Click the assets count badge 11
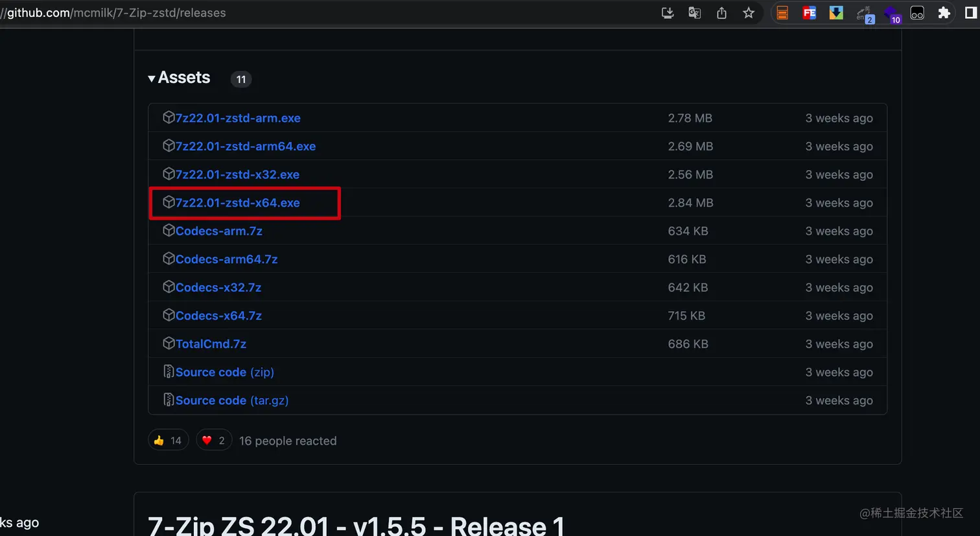The width and height of the screenshot is (980, 536). 241,79
